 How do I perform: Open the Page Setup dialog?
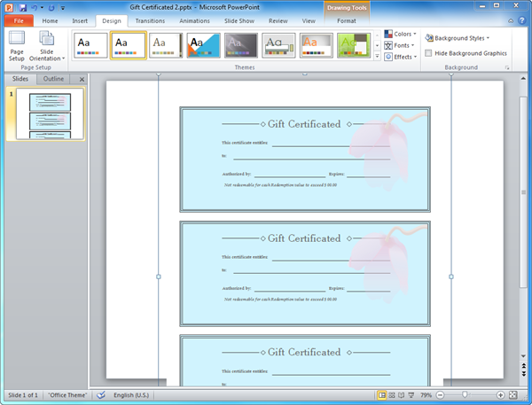tap(17, 45)
